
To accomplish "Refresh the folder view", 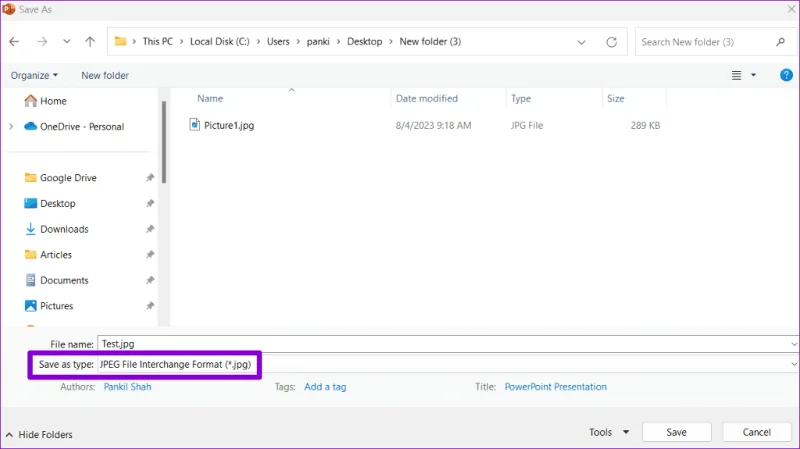I will coord(611,42).
